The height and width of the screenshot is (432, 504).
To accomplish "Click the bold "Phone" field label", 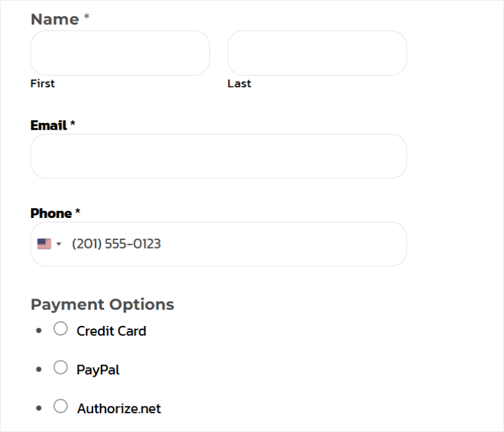I will click(x=51, y=213).
